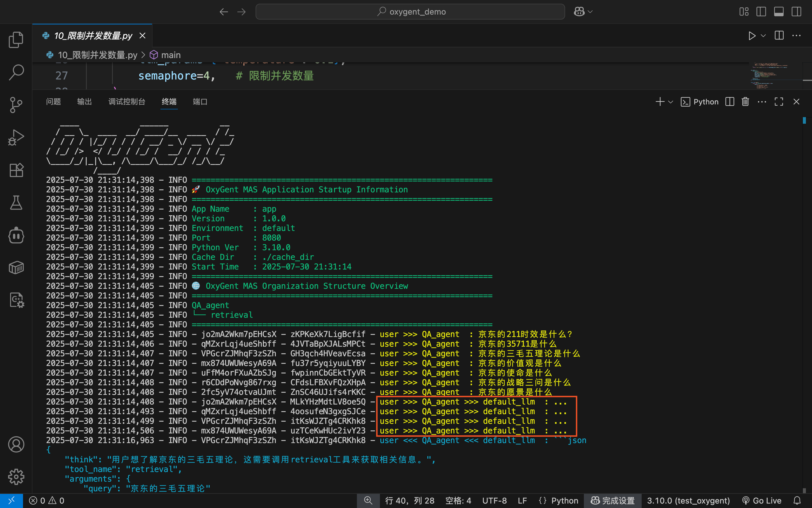Switch to the 问题 panel tab
812x508 pixels.
point(53,102)
